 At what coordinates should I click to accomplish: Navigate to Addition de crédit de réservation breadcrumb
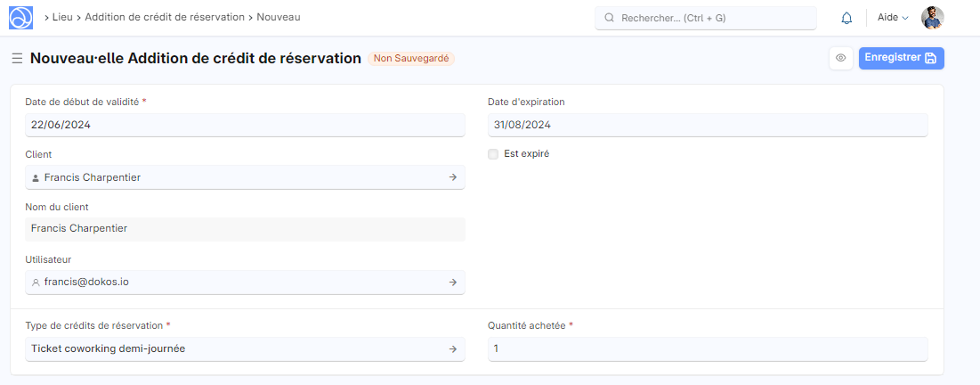pos(165,17)
